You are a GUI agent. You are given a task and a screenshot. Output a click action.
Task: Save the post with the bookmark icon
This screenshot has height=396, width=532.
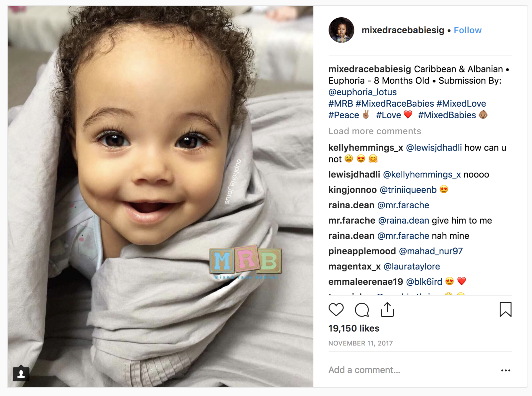tap(505, 309)
